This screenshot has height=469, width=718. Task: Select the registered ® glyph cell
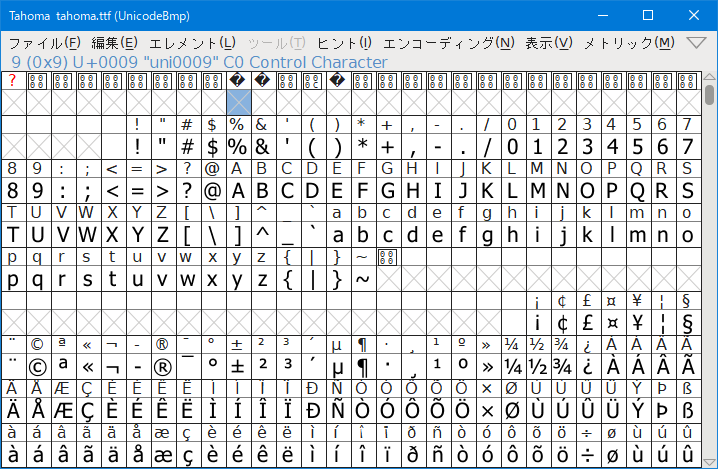[162, 367]
